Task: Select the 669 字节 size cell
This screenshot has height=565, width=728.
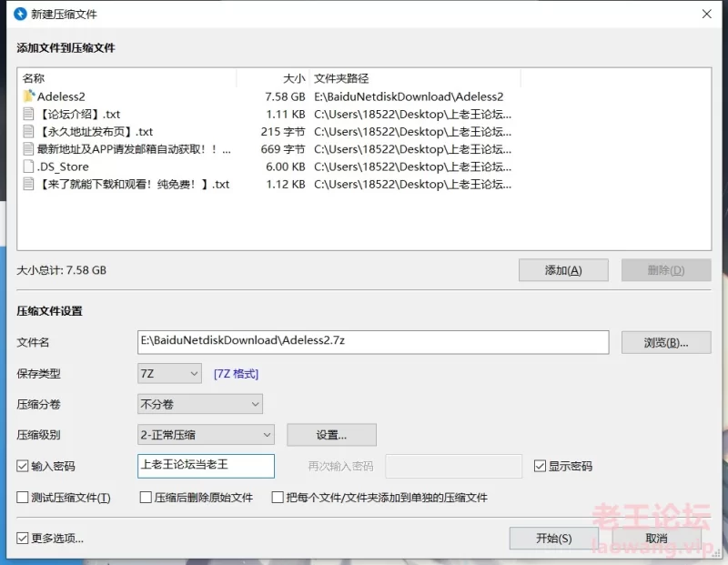Action: 283,149
